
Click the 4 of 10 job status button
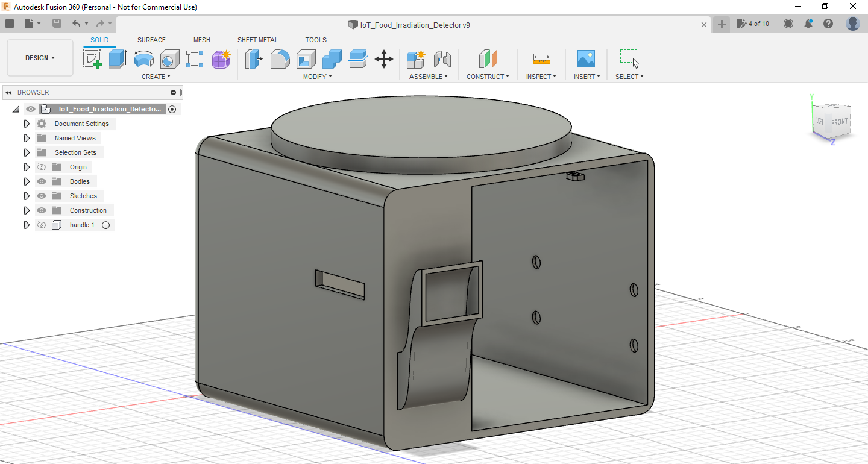tap(753, 24)
